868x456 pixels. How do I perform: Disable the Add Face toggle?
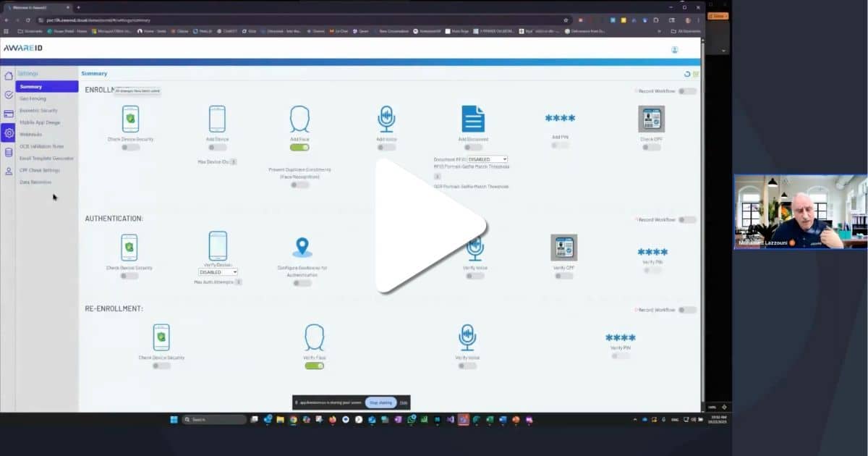click(x=299, y=147)
